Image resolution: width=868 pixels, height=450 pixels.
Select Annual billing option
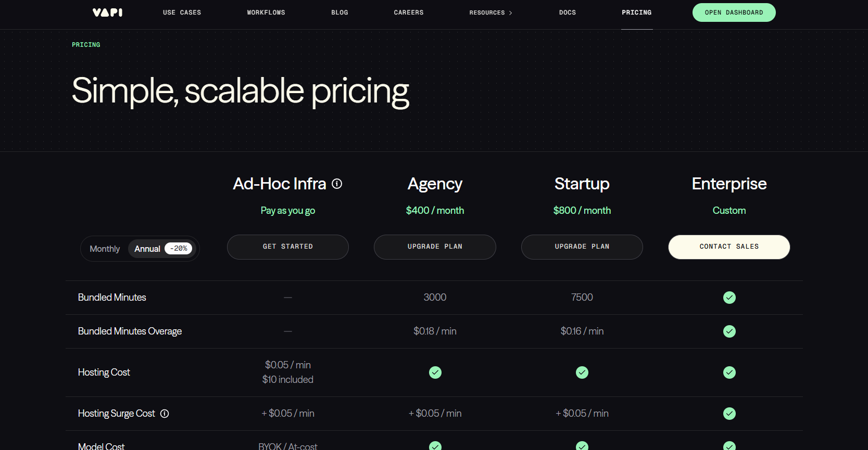coord(147,249)
